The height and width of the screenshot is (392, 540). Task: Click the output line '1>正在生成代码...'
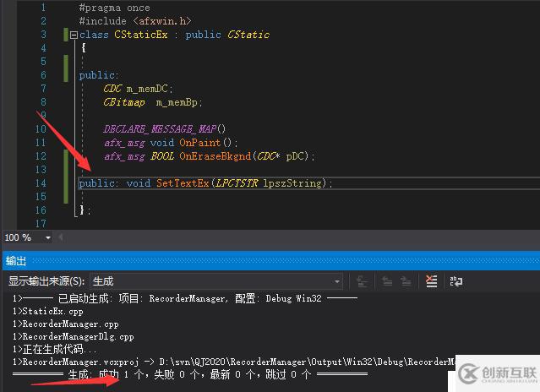pos(55,349)
